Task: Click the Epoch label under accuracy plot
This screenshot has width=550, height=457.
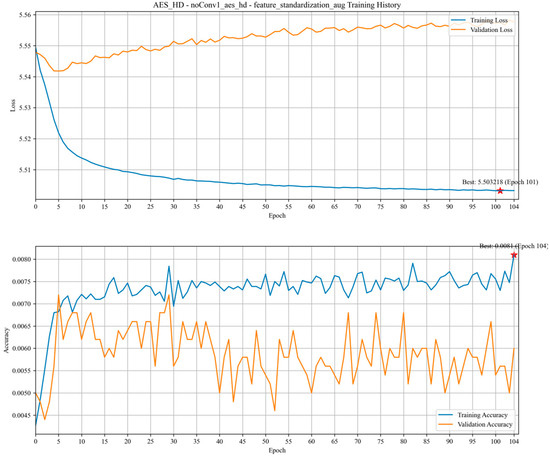Action: [x=277, y=450]
